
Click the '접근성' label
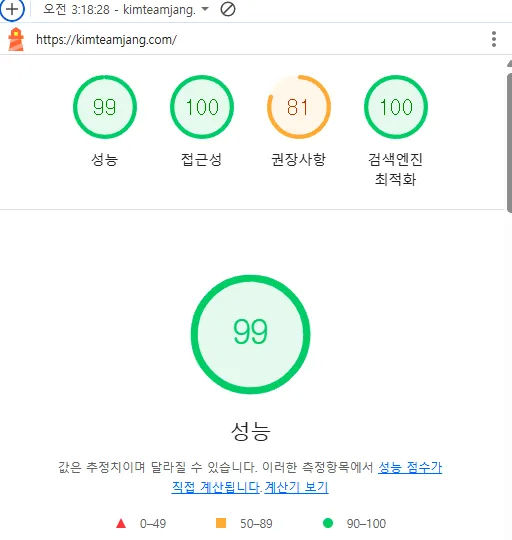(202, 160)
